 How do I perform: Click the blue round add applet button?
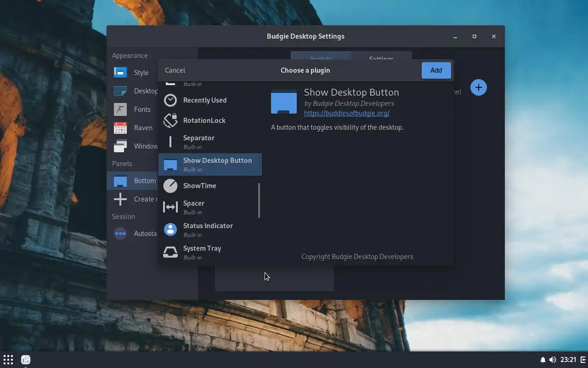pos(479,87)
